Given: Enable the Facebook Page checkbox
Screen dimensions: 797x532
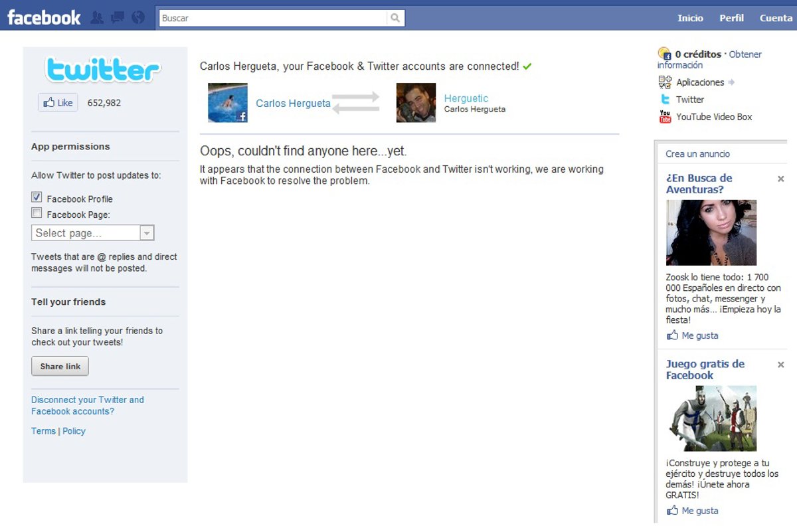Looking at the screenshot, I should (x=37, y=213).
